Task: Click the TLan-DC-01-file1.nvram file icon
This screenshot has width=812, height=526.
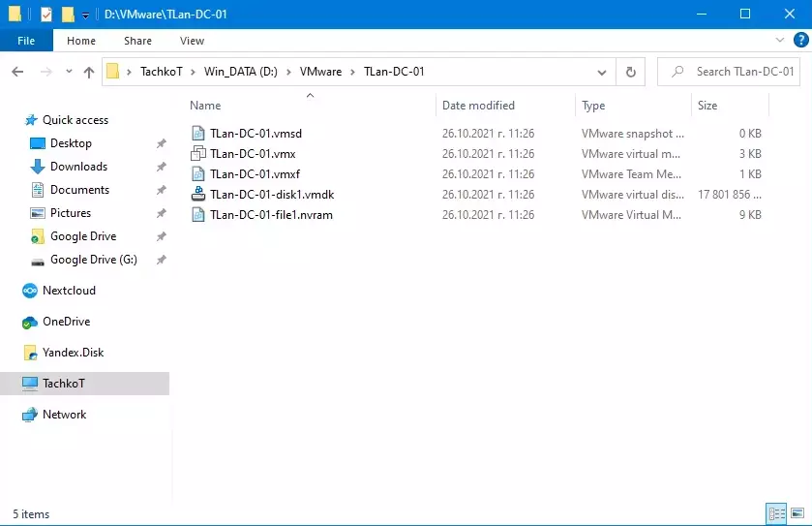Action: point(197,214)
